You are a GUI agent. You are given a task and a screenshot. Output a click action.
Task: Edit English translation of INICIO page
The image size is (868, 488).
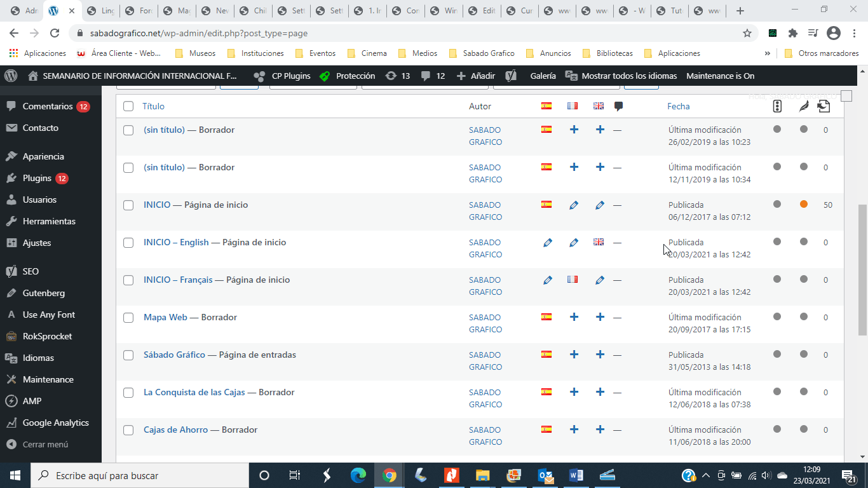(600, 205)
